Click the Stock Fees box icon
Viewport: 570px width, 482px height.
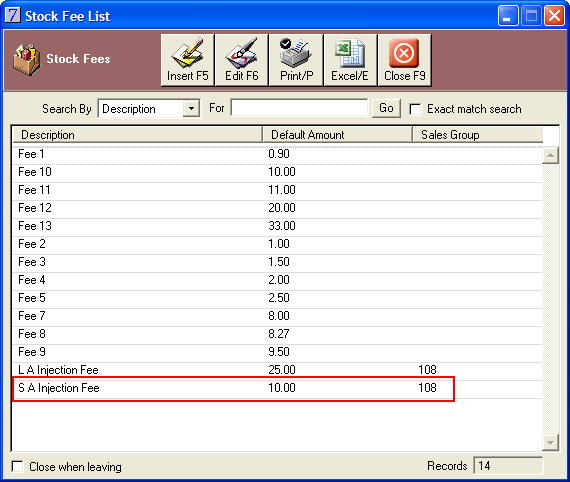click(x=27, y=59)
